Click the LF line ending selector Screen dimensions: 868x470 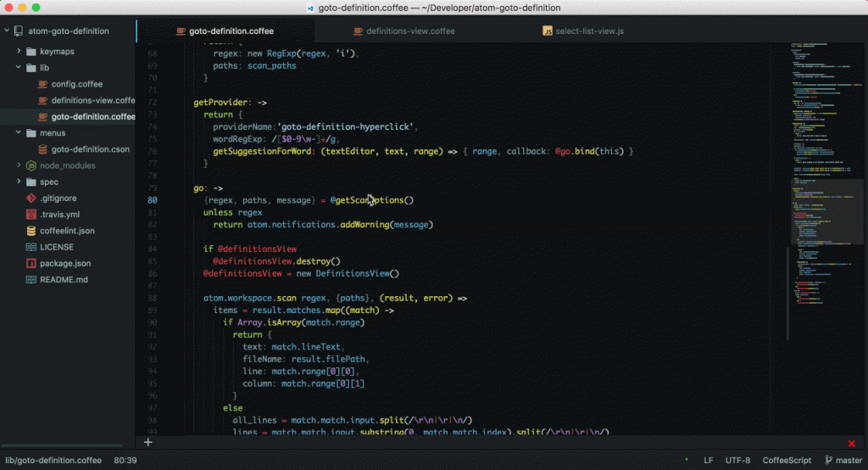tap(708, 460)
